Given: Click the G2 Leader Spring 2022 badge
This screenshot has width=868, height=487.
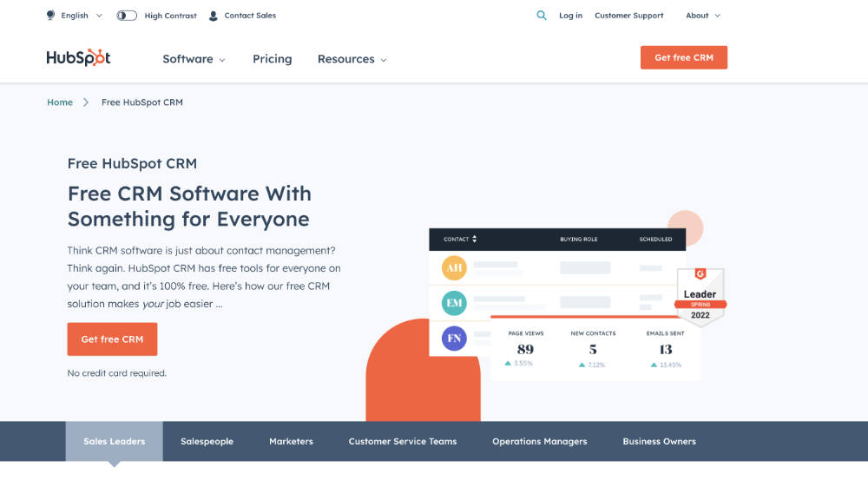Looking at the screenshot, I should [x=700, y=296].
